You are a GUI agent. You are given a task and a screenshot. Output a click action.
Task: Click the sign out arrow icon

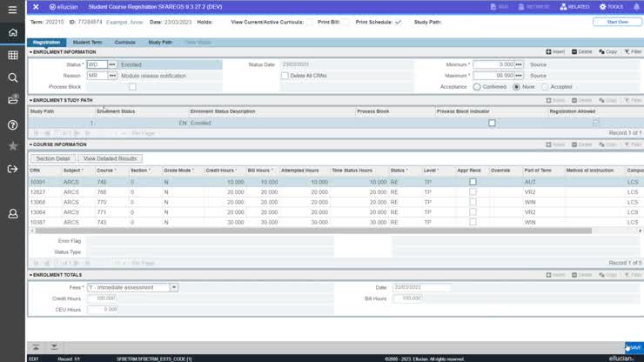12,169
